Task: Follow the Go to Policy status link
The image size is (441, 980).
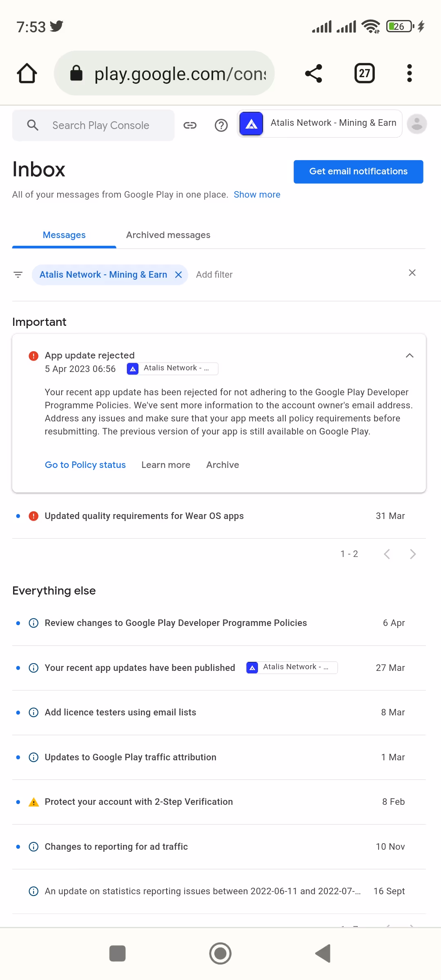Action: pyautogui.click(x=85, y=465)
